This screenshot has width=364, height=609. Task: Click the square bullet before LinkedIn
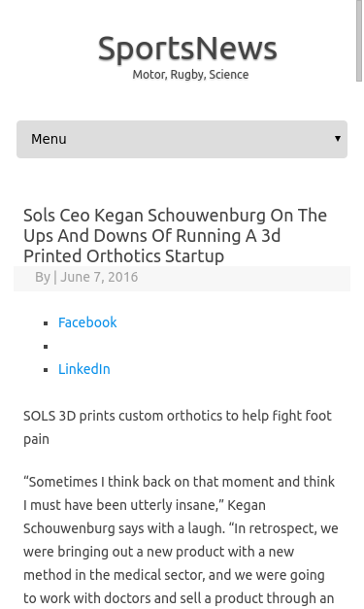(46, 370)
